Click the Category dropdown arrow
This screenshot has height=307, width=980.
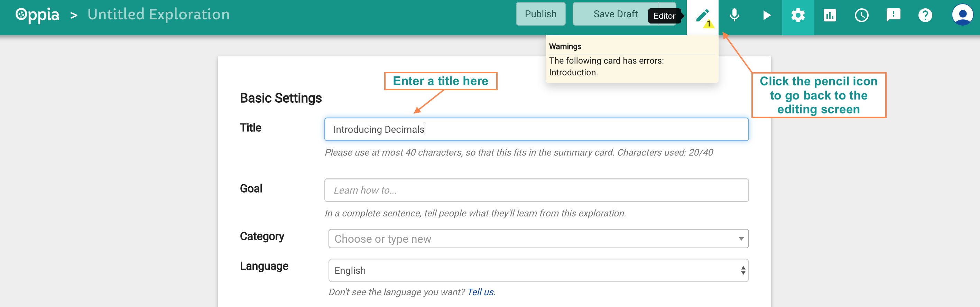pos(741,239)
